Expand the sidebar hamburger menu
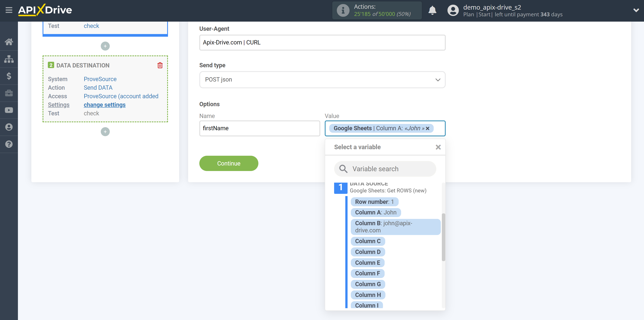Viewport: 644px width, 320px height. (x=9, y=10)
